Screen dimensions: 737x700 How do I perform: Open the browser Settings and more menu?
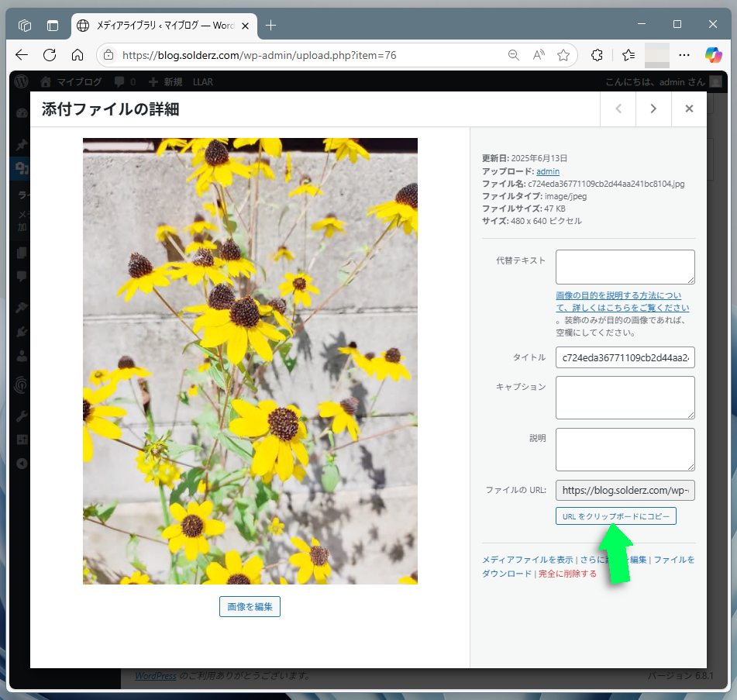click(684, 55)
